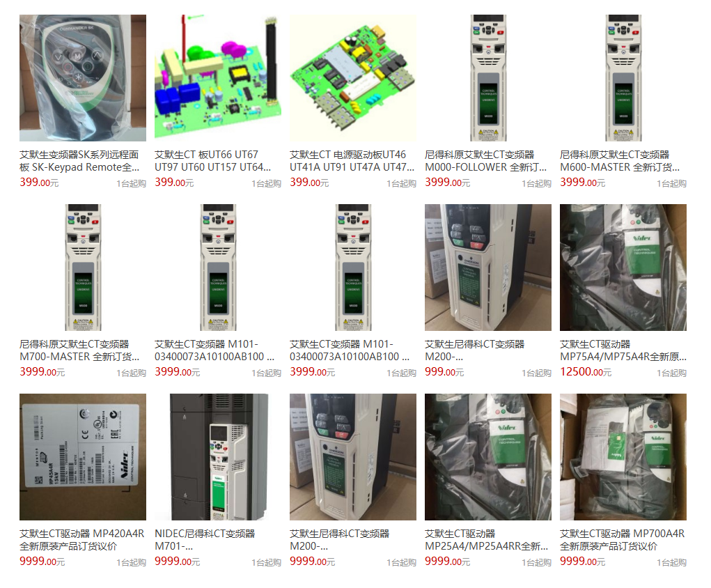The image size is (711, 588).
Task: Select the M000-FOLLOWER inverter product photo
Action: [x=488, y=77]
